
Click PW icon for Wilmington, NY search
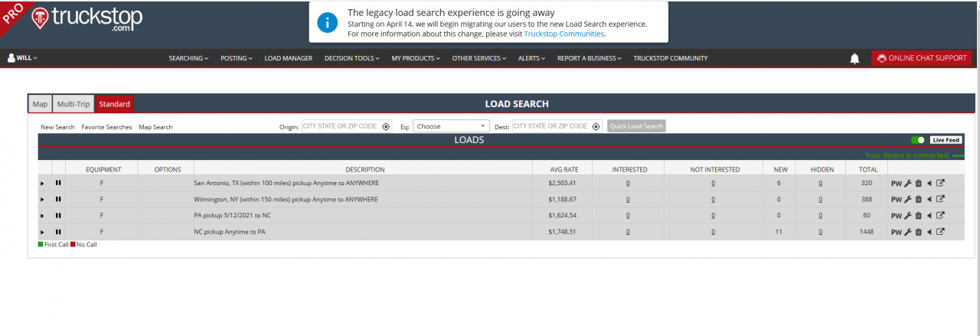coord(896,200)
